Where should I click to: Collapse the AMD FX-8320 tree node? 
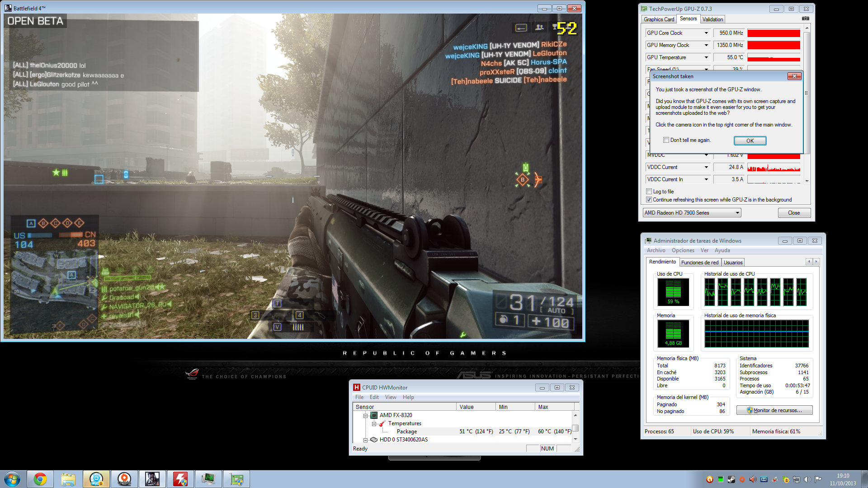pos(365,416)
